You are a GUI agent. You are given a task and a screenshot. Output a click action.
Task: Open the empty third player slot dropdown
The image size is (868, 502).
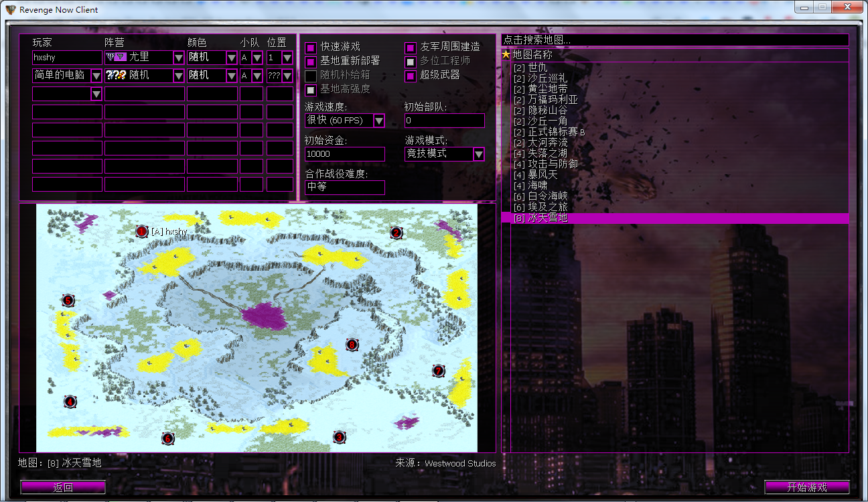[x=96, y=94]
